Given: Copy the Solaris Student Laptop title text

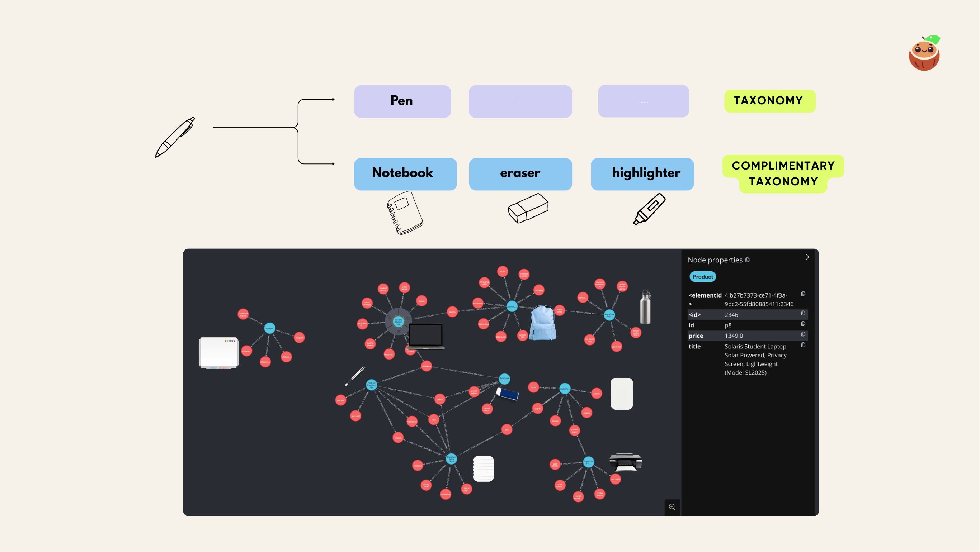Looking at the screenshot, I should tap(803, 345).
